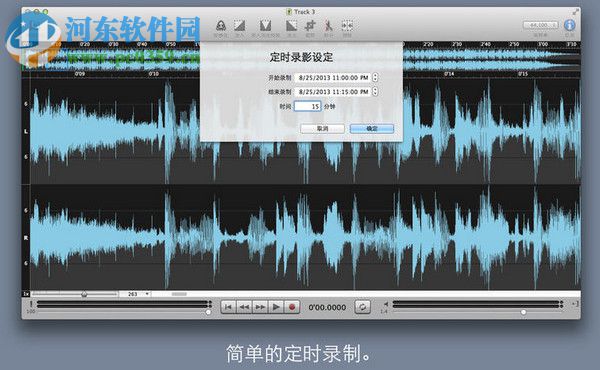Click the start recording time field
This screenshot has height=370, width=600.
tap(333, 78)
